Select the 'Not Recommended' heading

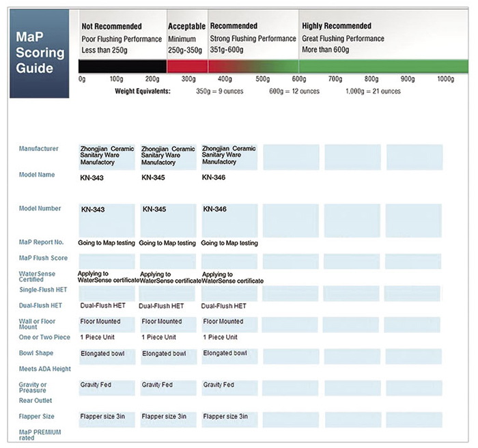click(111, 27)
